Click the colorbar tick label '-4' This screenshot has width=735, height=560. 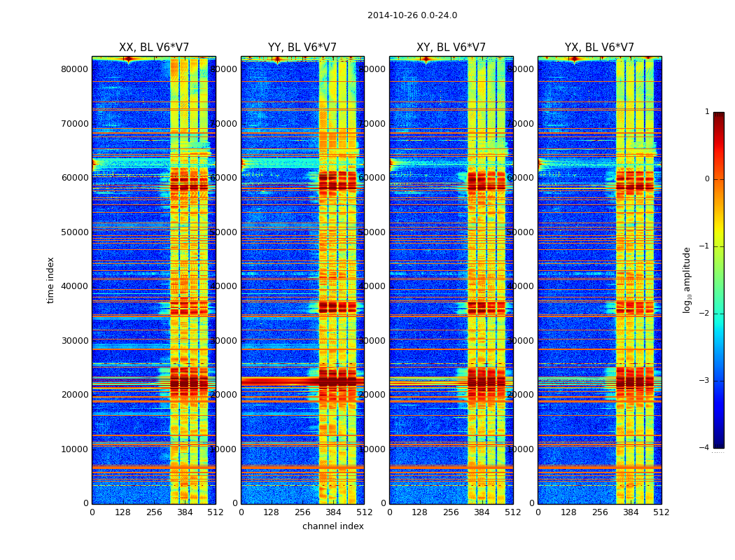pos(705,448)
